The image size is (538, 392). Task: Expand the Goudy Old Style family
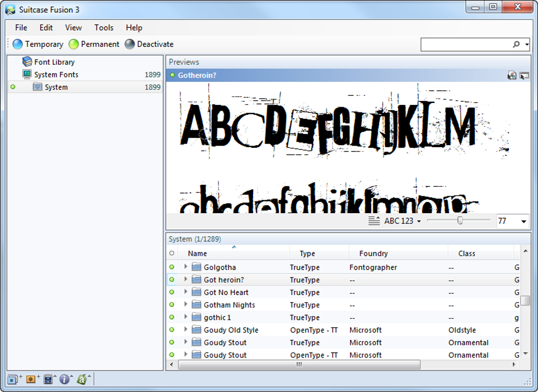186,329
